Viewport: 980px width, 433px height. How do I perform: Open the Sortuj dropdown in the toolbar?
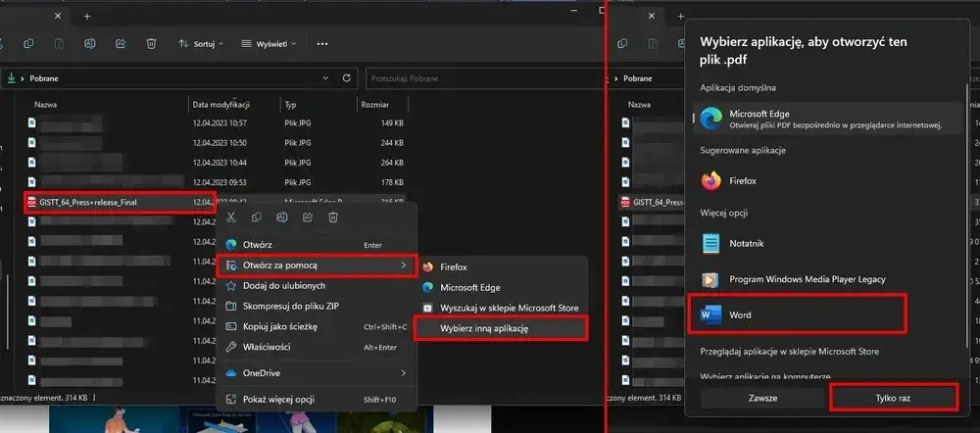click(201, 44)
